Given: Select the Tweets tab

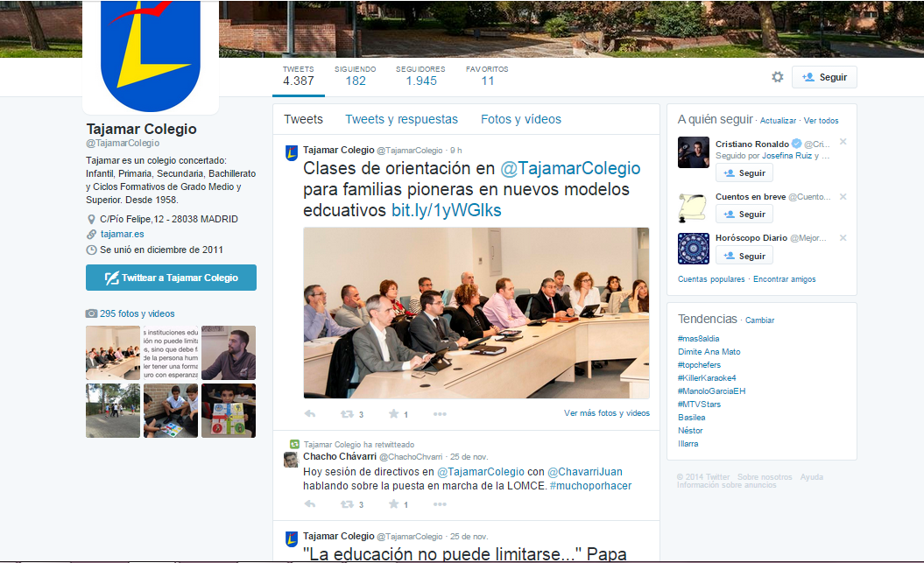Looking at the screenshot, I should (304, 119).
